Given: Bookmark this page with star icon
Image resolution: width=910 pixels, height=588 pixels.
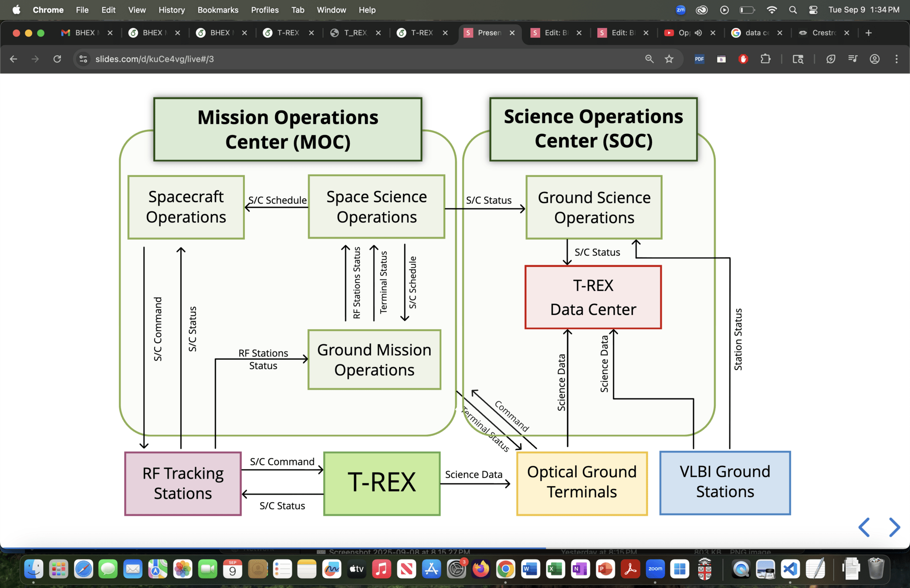Looking at the screenshot, I should click(669, 59).
